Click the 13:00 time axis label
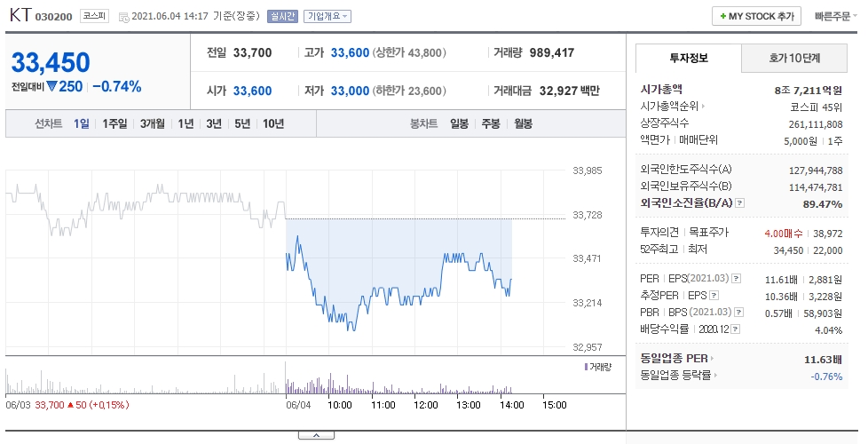This screenshot has height=444, width=868. pos(469,405)
